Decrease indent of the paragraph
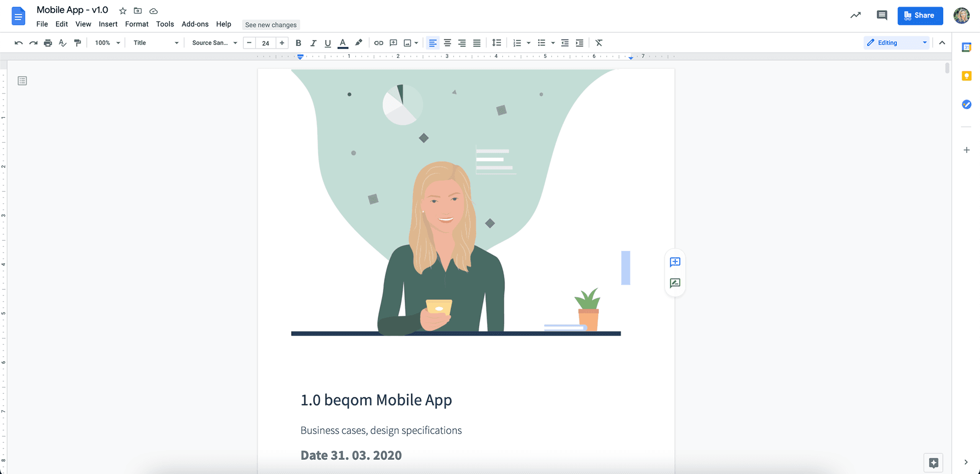 (565, 43)
